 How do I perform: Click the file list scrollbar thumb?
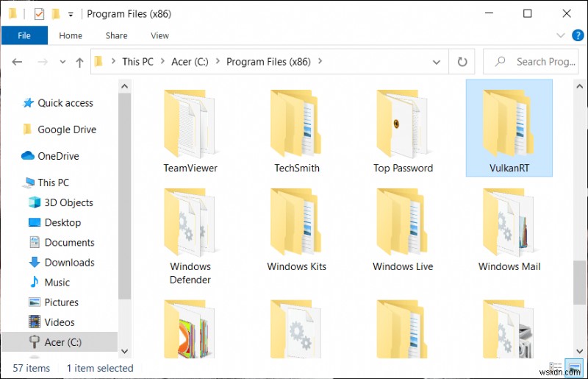click(x=579, y=282)
